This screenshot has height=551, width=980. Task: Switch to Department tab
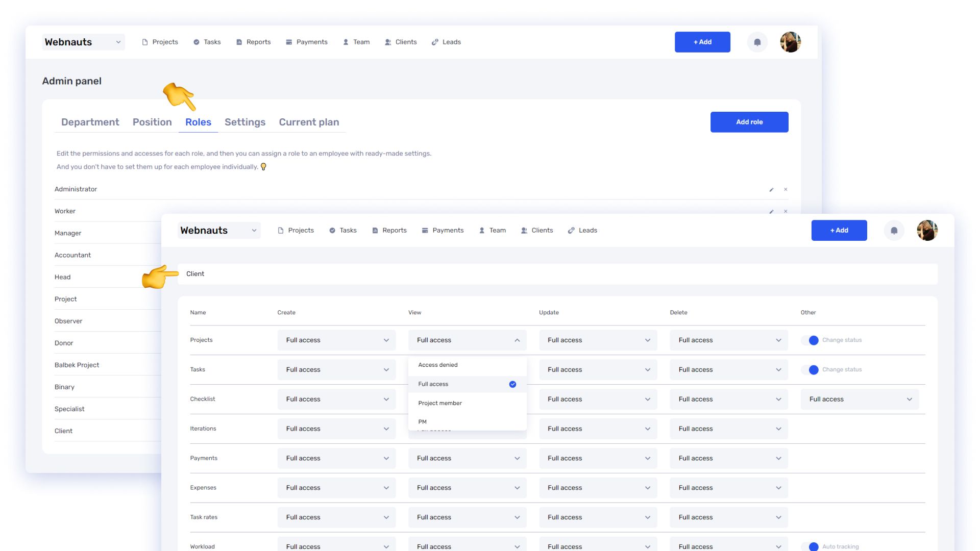[90, 122]
